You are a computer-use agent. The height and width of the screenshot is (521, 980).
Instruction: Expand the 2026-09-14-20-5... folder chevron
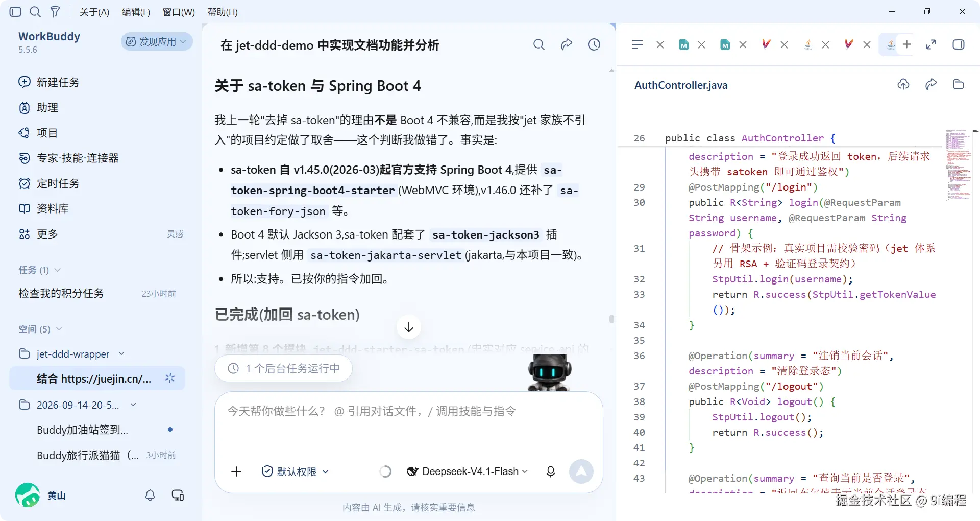[x=133, y=405]
